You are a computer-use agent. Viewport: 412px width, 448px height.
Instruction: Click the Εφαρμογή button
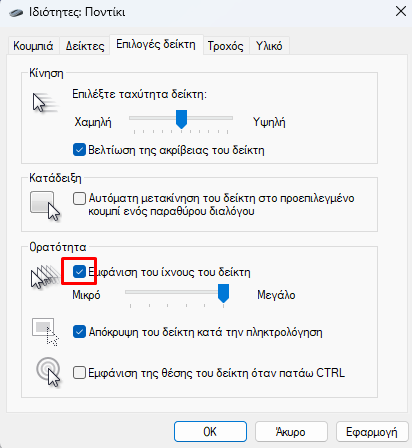point(372,432)
